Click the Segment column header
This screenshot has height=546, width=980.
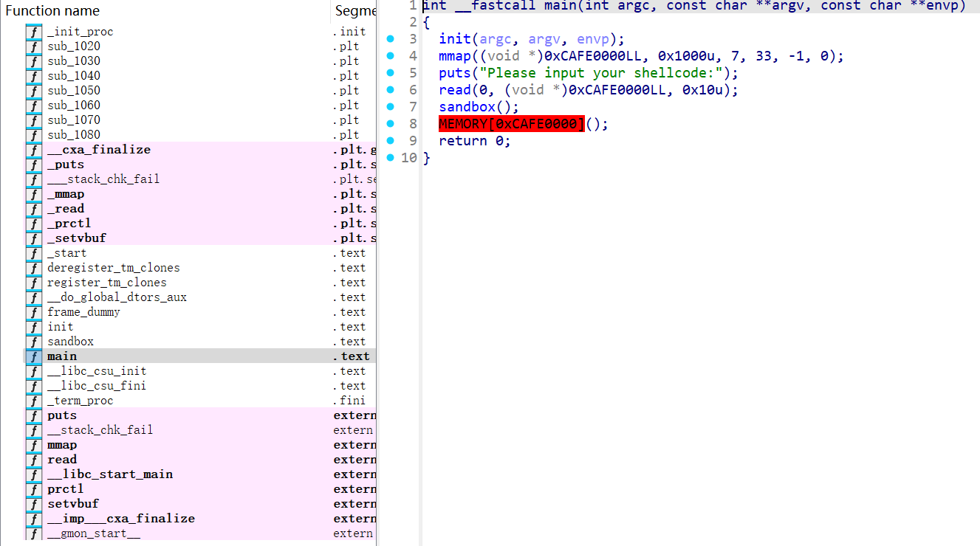click(x=355, y=11)
